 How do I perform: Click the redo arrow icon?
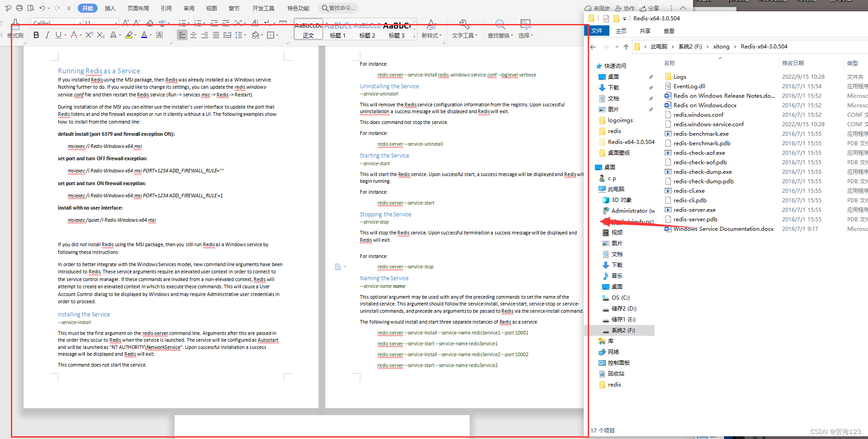pyautogui.click(x=57, y=8)
